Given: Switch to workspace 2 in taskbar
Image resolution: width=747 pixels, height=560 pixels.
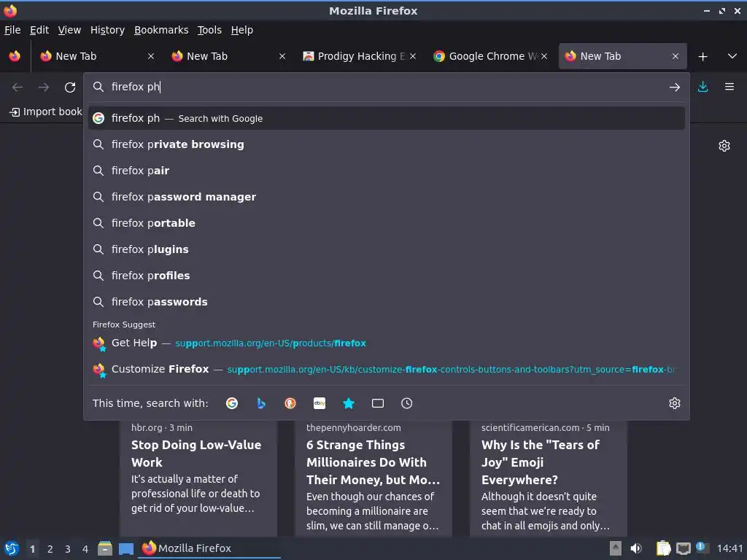Looking at the screenshot, I should pos(50,549).
